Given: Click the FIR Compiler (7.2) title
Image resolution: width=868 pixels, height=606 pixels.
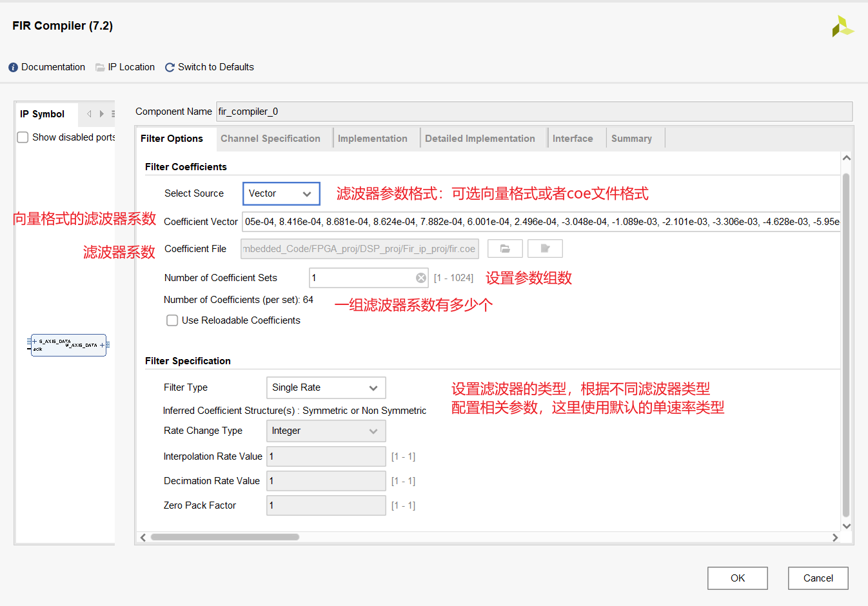Looking at the screenshot, I should click(x=63, y=26).
